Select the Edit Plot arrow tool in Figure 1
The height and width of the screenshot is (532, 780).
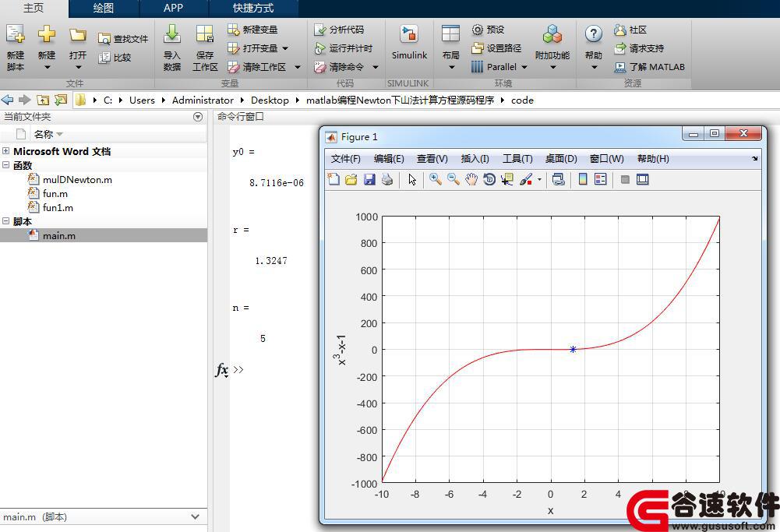[x=412, y=179]
